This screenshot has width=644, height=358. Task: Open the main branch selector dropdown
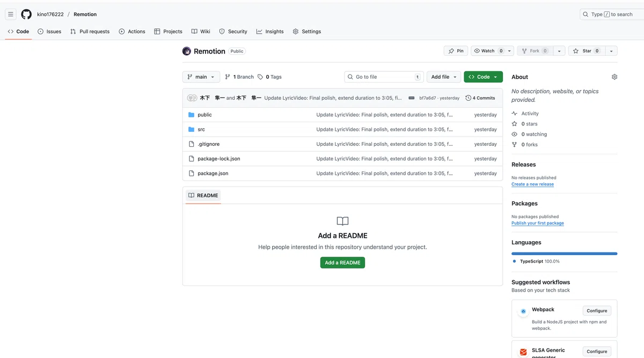click(x=201, y=77)
